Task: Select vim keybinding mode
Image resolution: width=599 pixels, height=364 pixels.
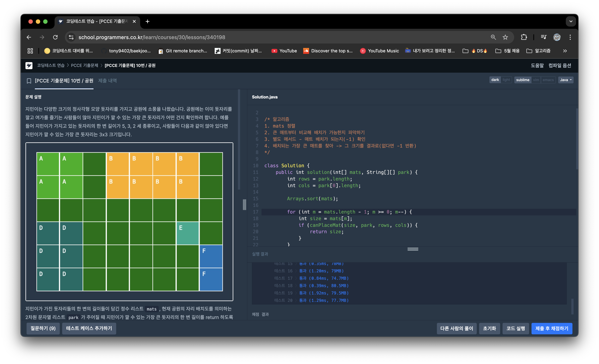Action: click(x=536, y=80)
